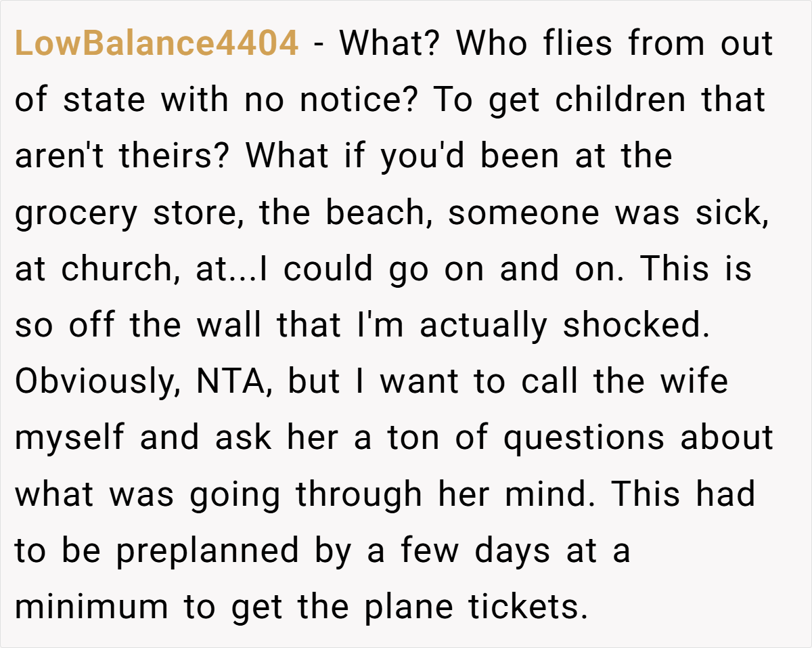Click the word "church" in the comment
This screenshot has width=812, height=648.
pyautogui.click(x=115, y=269)
